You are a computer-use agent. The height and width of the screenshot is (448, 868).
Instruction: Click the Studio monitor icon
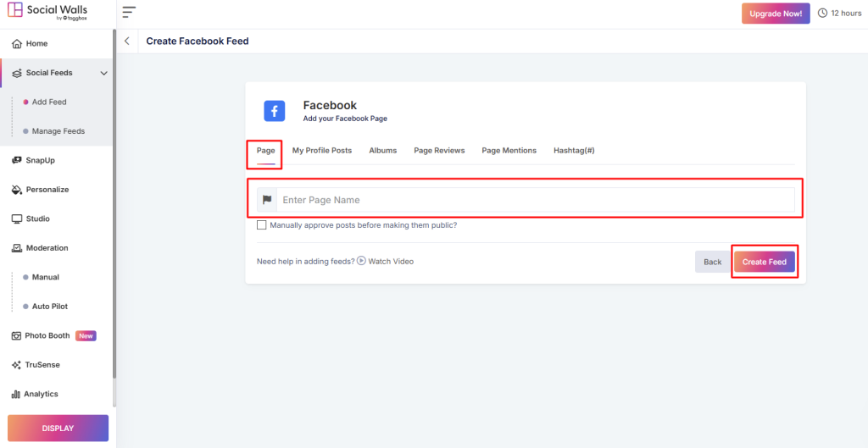[17, 219]
